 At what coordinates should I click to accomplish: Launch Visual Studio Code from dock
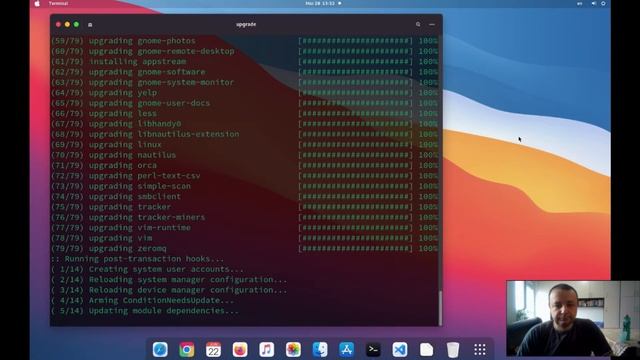click(400, 350)
